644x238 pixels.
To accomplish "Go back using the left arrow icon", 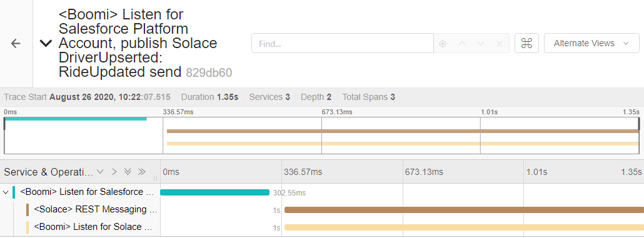I will [x=16, y=44].
